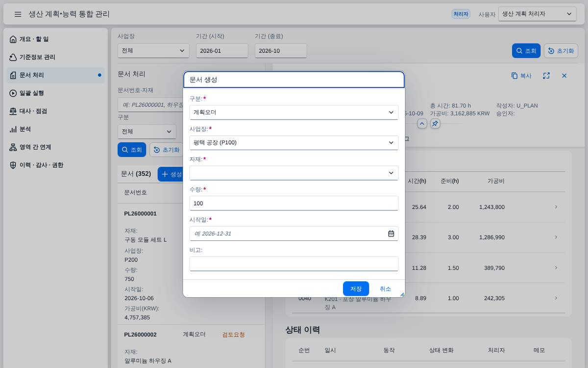Click the scales icon beside 대사 · 점검
This screenshot has width=588, height=368.
tap(13, 111)
